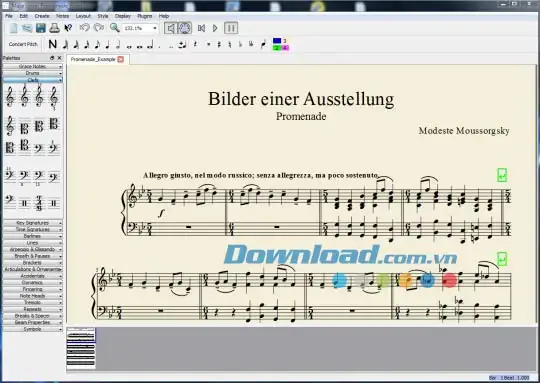The image size is (540, 383).
Task: Start playback with the Play triangle
Action: (x=215, y=28)
